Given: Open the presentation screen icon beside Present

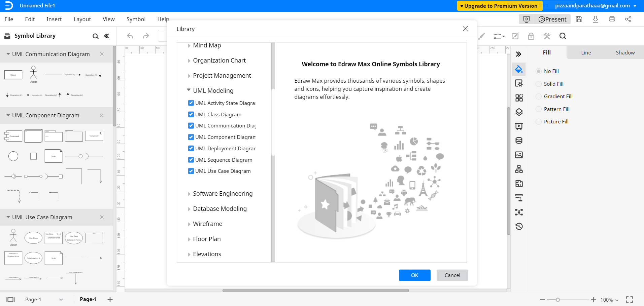Looking at the screenshot, I should pyautogui.click(x=527, y=19).
